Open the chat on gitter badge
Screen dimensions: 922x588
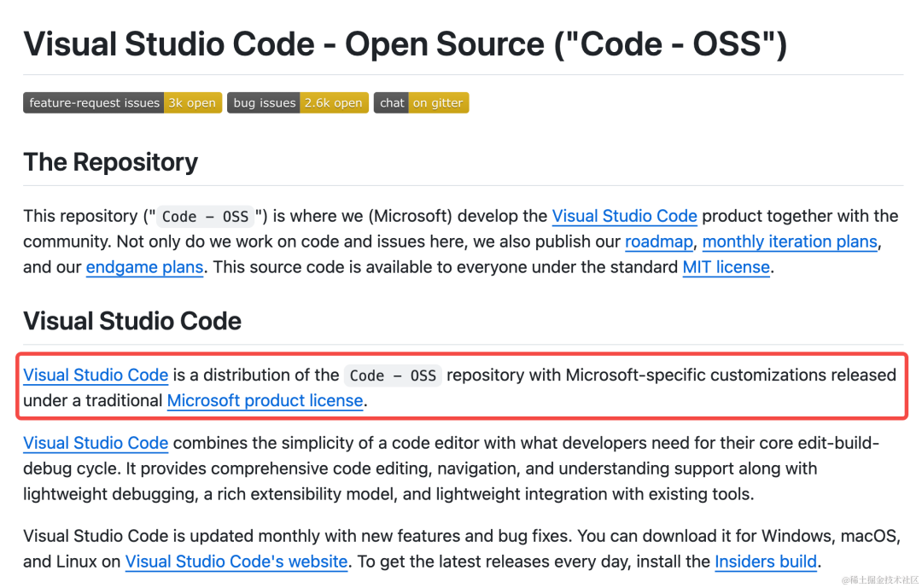421,103
